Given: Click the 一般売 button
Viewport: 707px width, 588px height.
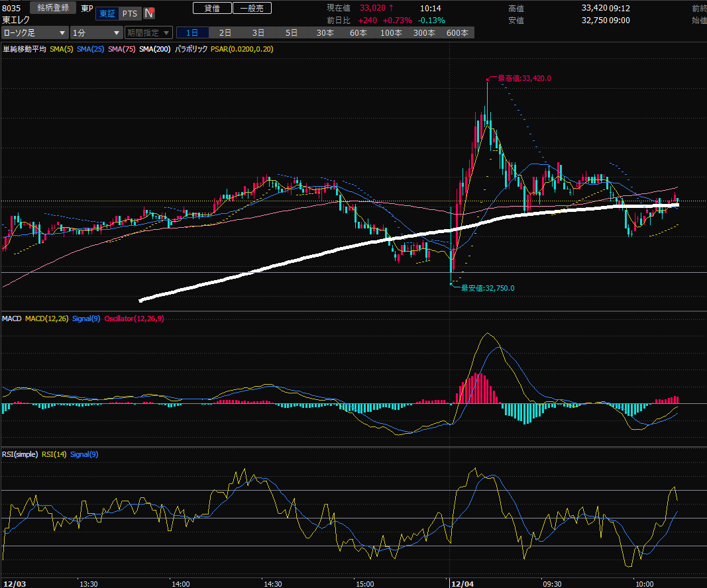Looking at the screenshot, I should point(252,8).
